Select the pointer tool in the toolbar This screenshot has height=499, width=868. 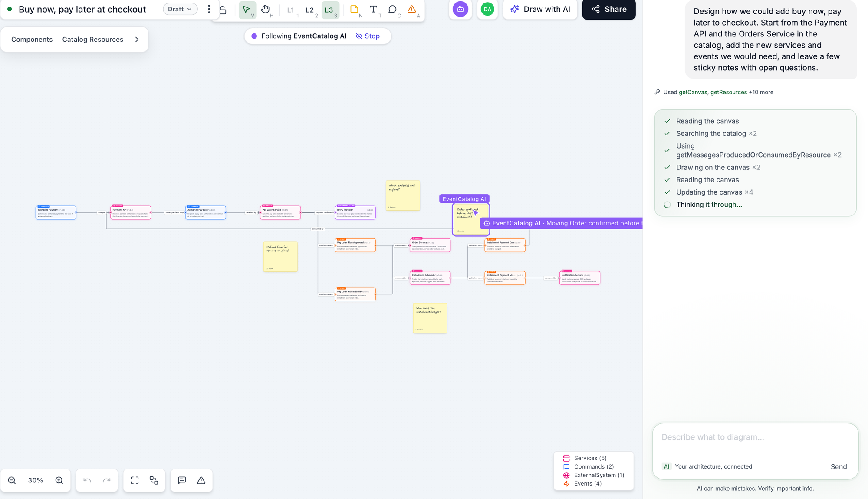tap(247, 10)
